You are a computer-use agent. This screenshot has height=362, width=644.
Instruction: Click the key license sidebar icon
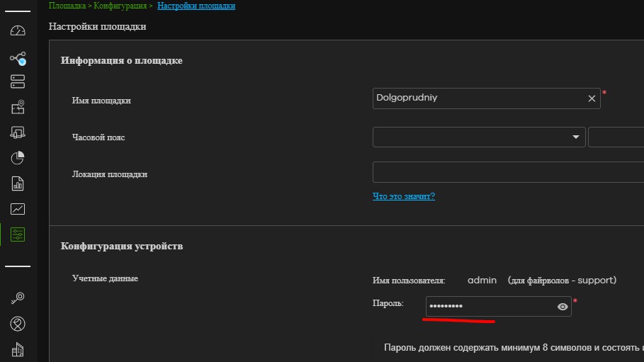click(18, 298)
